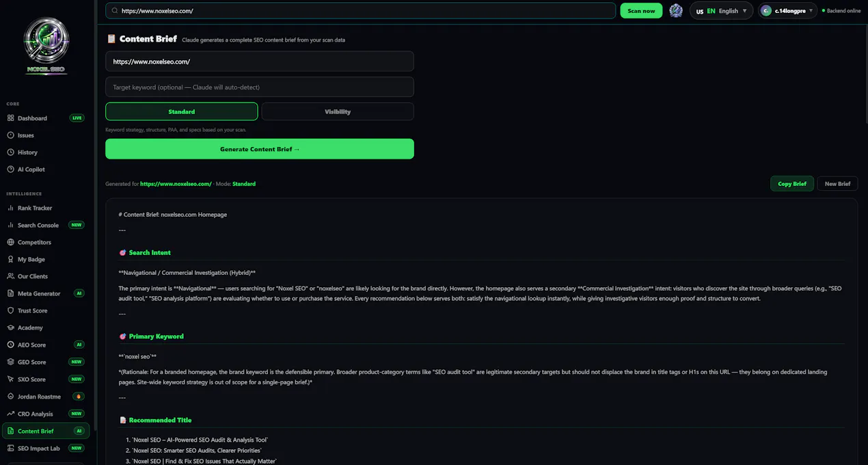
Task: Click the My Badge ribbon icon
Action: 10,259
